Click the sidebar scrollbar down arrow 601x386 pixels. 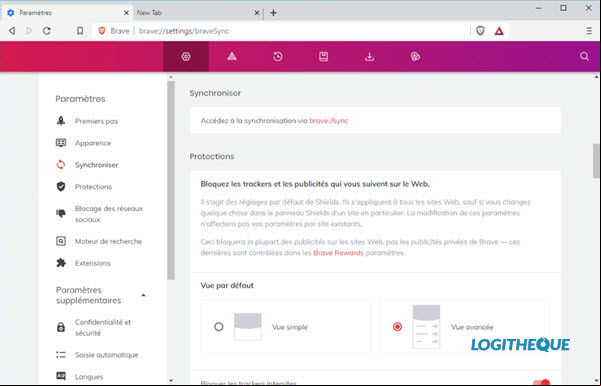[x=171, y=381]
